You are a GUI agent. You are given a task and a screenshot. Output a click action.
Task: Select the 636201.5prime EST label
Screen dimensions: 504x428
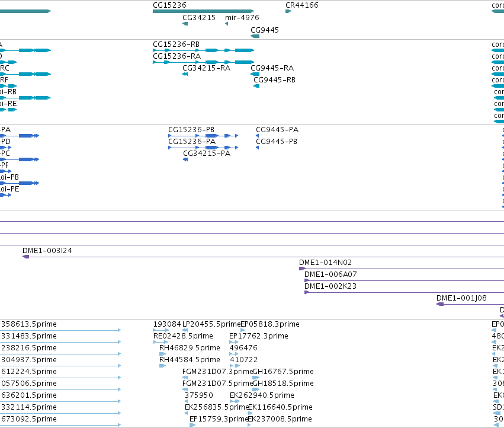(x=29, y=395)
